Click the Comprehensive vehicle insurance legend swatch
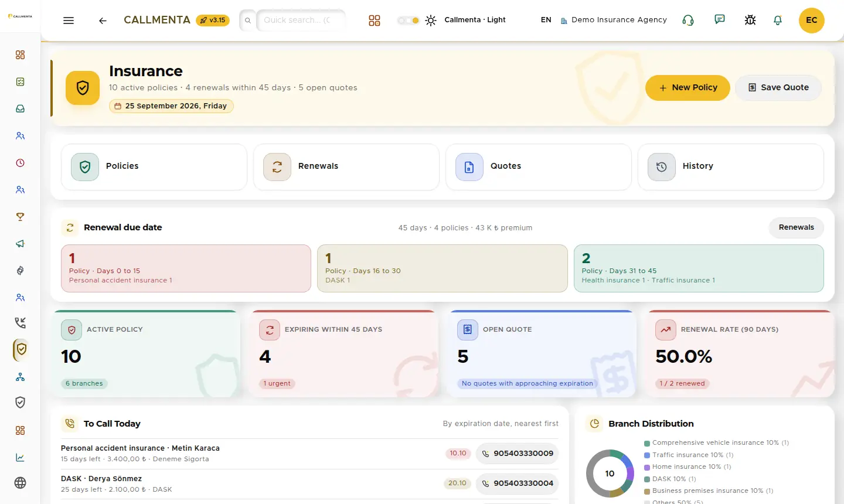Image resolution: width=844 pixels, height=504 pixels. (x=647, y=444)
